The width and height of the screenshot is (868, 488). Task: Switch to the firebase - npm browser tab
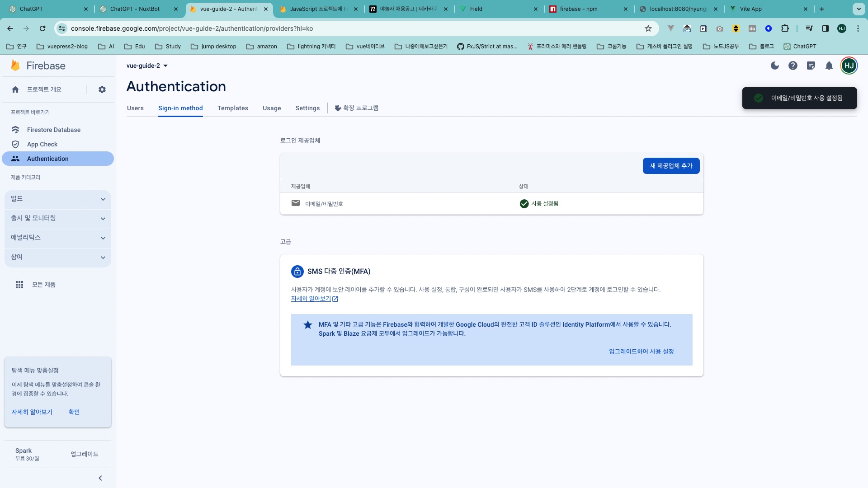(588, 9)
